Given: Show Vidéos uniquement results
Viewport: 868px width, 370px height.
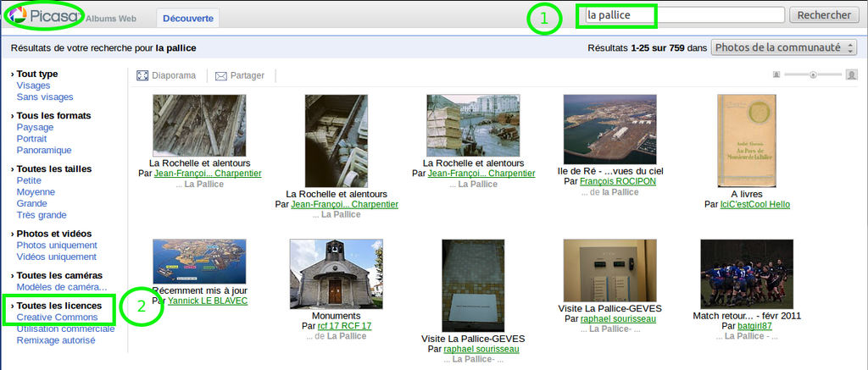Looking at the screenshot, I should tap(57, 257).
